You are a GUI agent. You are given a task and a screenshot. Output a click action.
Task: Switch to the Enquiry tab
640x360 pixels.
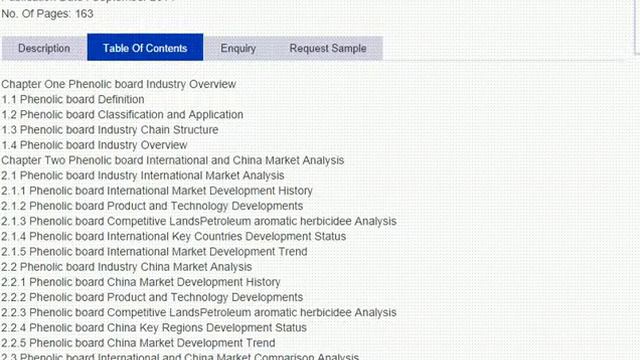click(238, 48)
